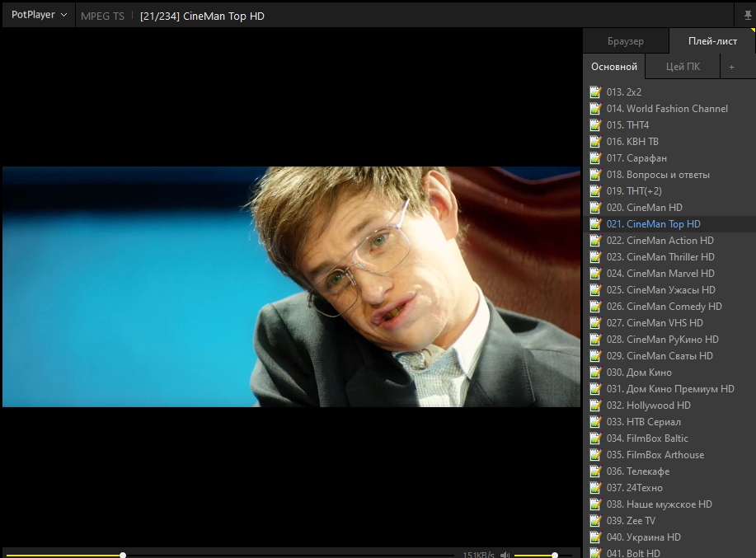The width and height of the screenshot is (756, 558).
Task: Click the icon beside Вопросы и ответы
Action: [x=596, y=175]
